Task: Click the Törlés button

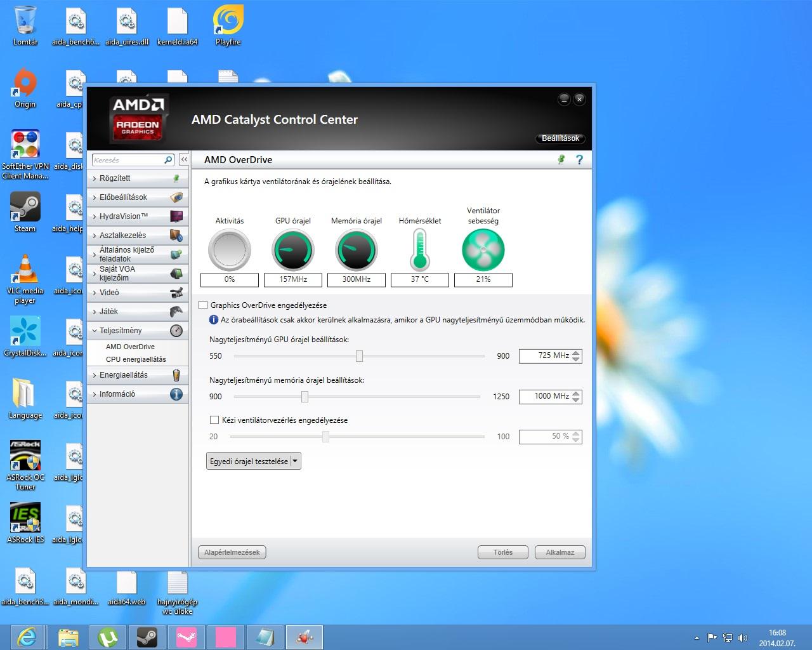Action: [x=503, y=552]
